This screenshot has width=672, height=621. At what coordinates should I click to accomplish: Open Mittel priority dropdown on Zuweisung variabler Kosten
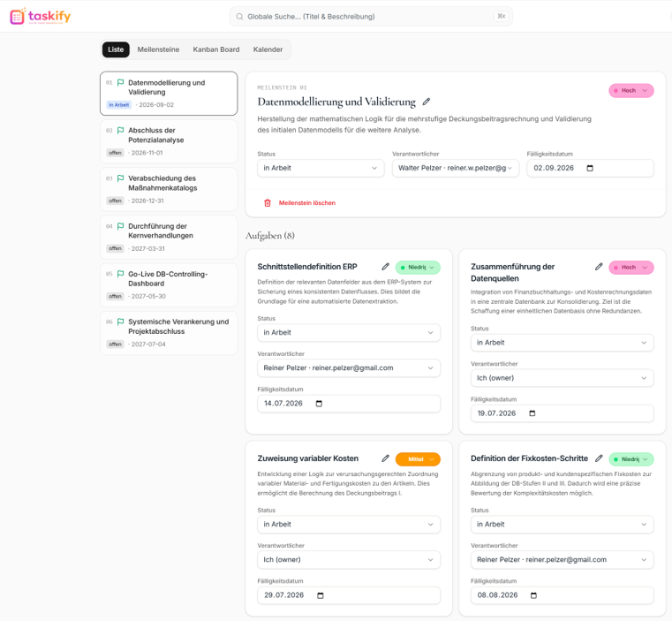click(x=418, y=458)
